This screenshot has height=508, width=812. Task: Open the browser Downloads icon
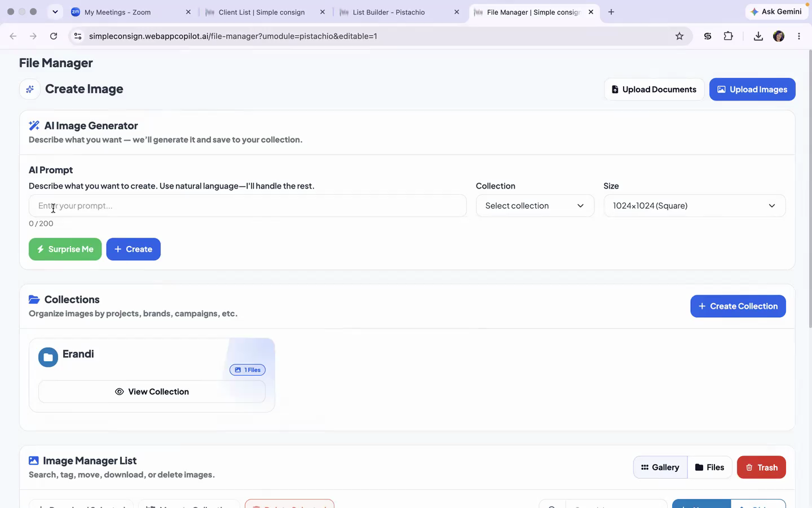click(758, 36)
